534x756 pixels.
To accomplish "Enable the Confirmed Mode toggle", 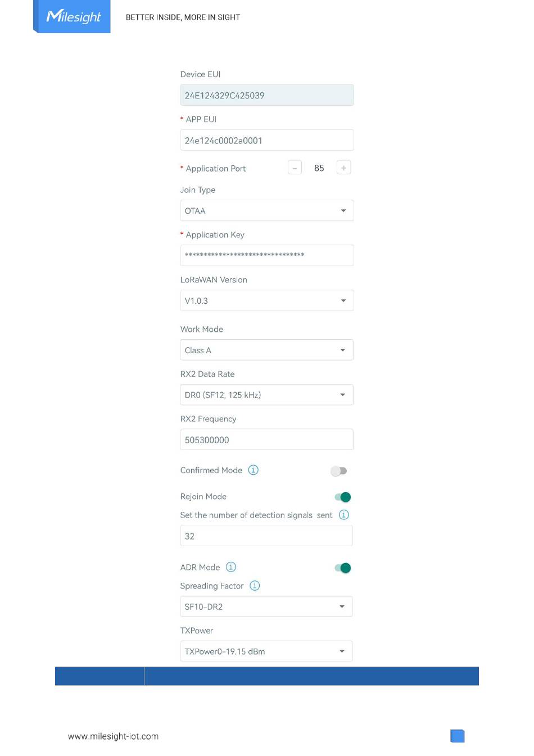I will point(339,471).
